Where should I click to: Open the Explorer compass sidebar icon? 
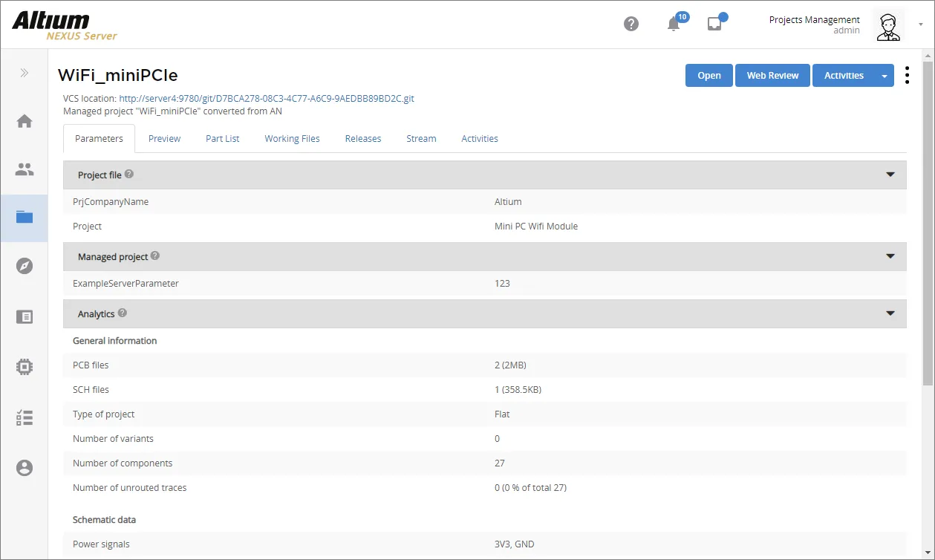[25, 266]
